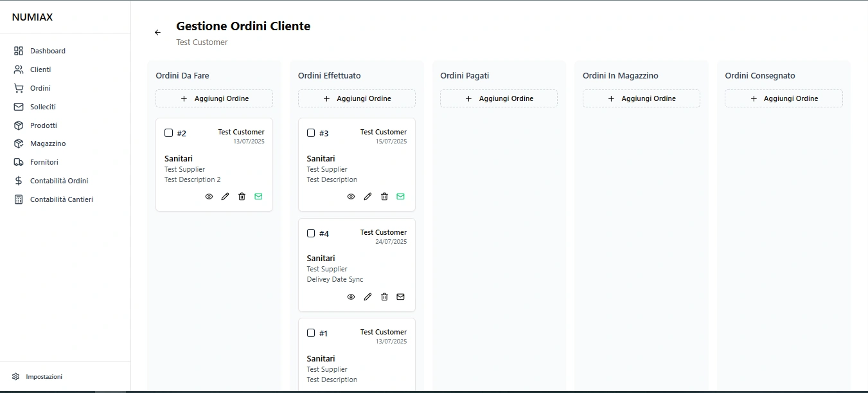868x393 pixels.
Task: View details of order #2 with the eye icon
Action: point(209,196)
